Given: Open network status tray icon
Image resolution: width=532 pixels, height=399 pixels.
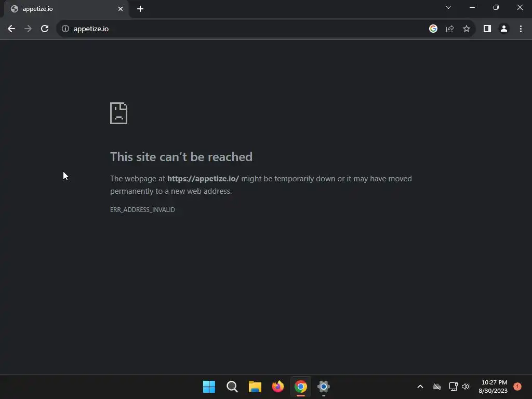Looking at the screenshot, I should pos(453,387).
